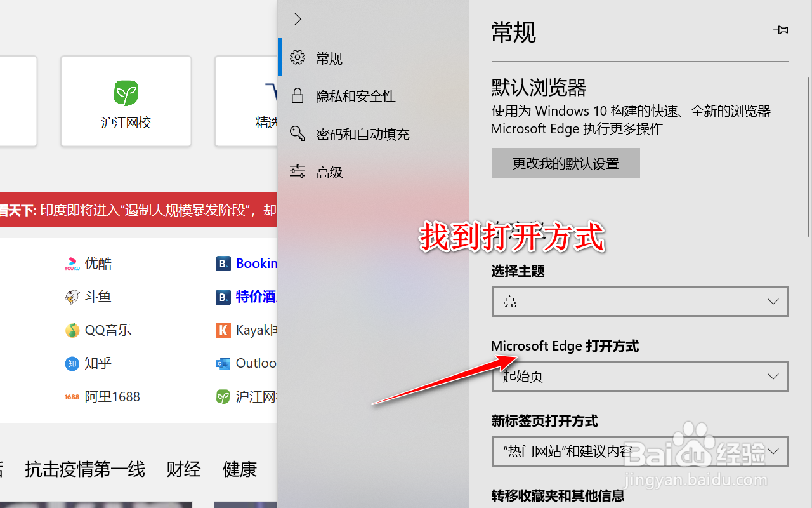
Task: Click the red 看天下 news headline banner
Action: click(139, 210)
